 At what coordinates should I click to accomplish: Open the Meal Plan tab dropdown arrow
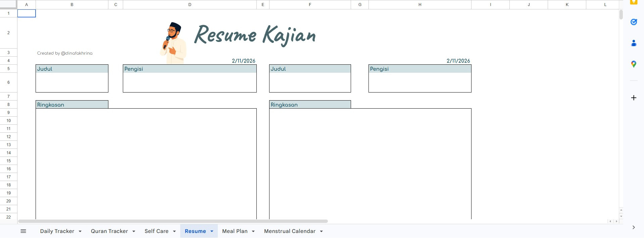click(x=253, y=231)
